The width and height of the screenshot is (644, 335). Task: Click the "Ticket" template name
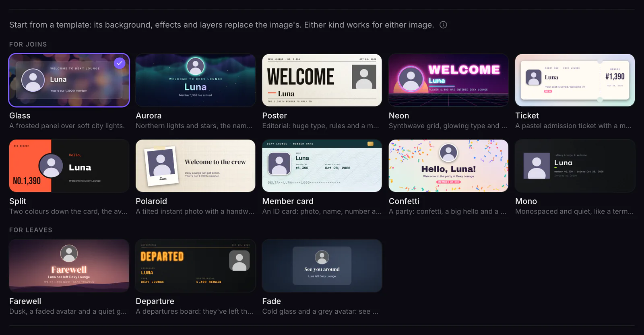pyautogui.click(x=527, y=116)
